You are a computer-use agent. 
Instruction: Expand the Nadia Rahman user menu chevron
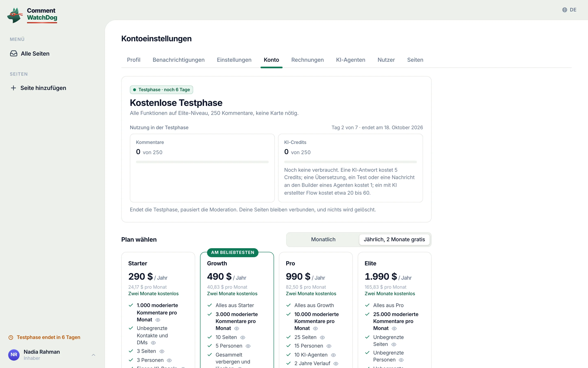[x=94, y=355]
